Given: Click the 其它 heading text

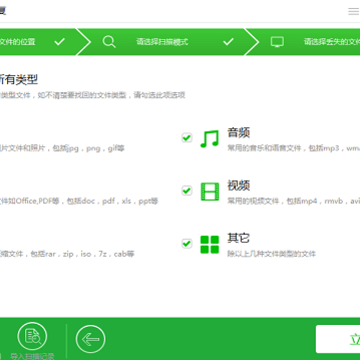Looking at the screenshot, I should tap(239, 238).
